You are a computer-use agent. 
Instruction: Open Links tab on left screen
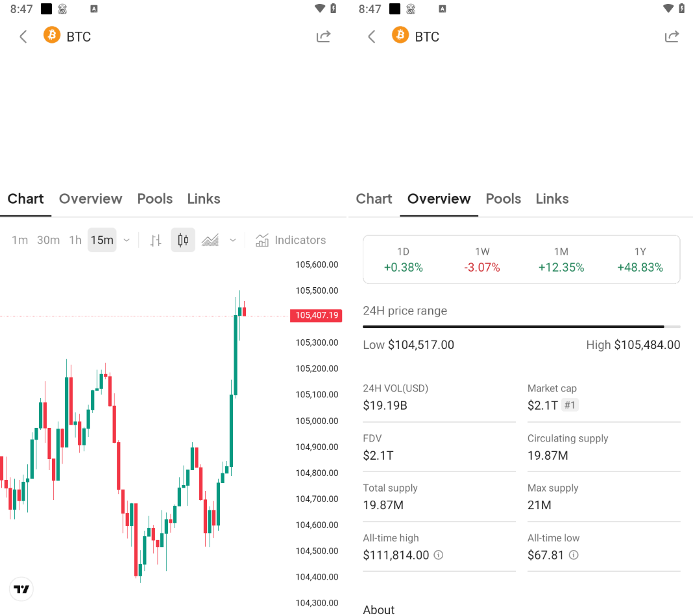[x=204, y=198]
